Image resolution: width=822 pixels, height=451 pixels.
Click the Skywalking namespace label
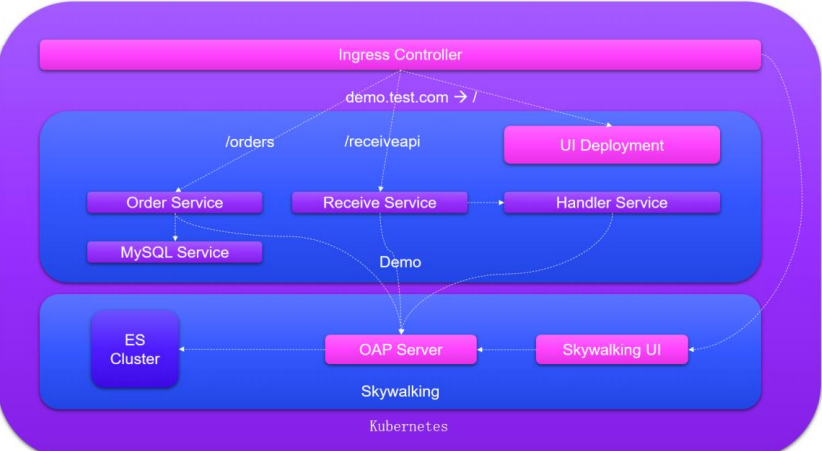click(400, 391)
